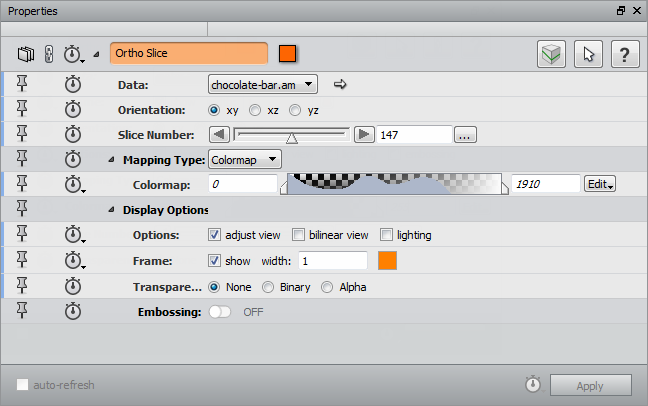
Task: Click the slice number field showing 147
Action: tap(414, 135)
